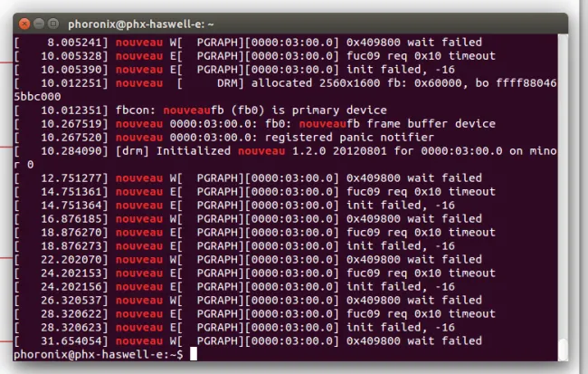Place cursor at the shell prompt block
588x374 pixels.
pos(193,354)
